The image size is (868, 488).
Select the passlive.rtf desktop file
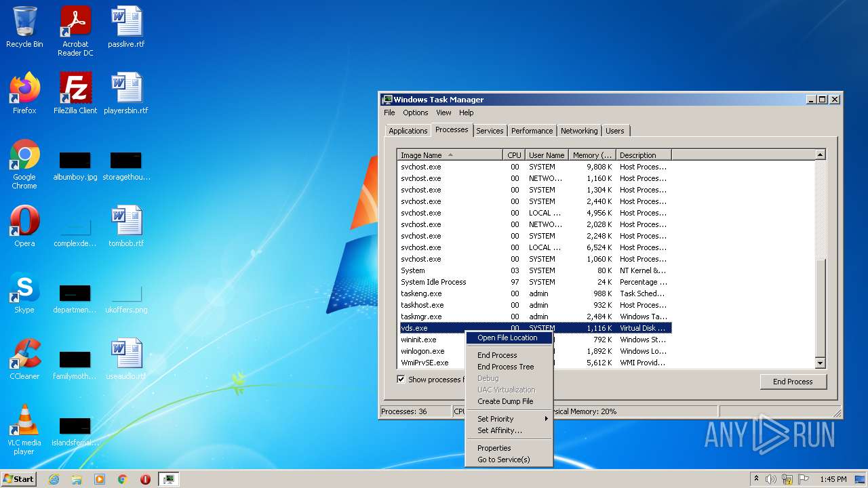tap(126, 27)
